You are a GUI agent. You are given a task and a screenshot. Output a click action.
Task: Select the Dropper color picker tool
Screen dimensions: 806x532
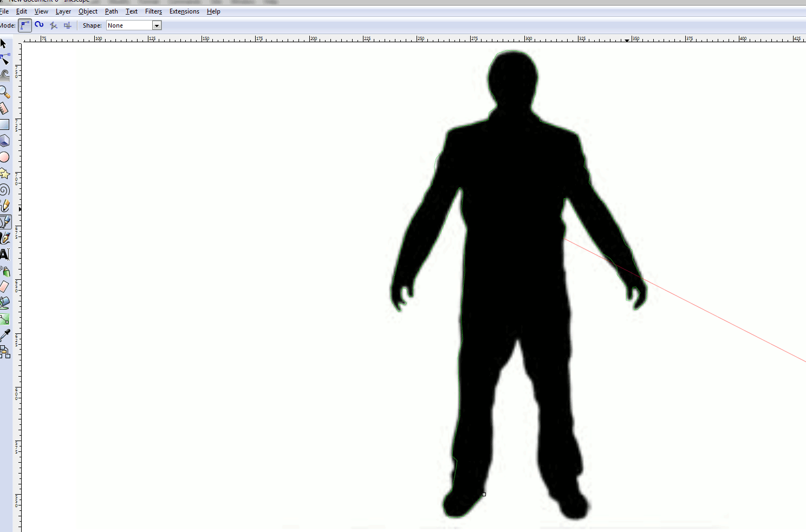click(x=4, y=336)
